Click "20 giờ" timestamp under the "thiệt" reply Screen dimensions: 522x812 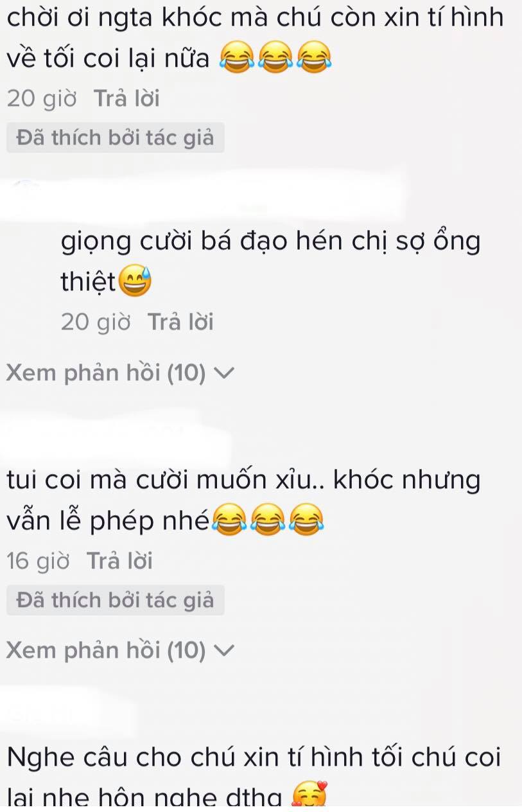[96, 322]
